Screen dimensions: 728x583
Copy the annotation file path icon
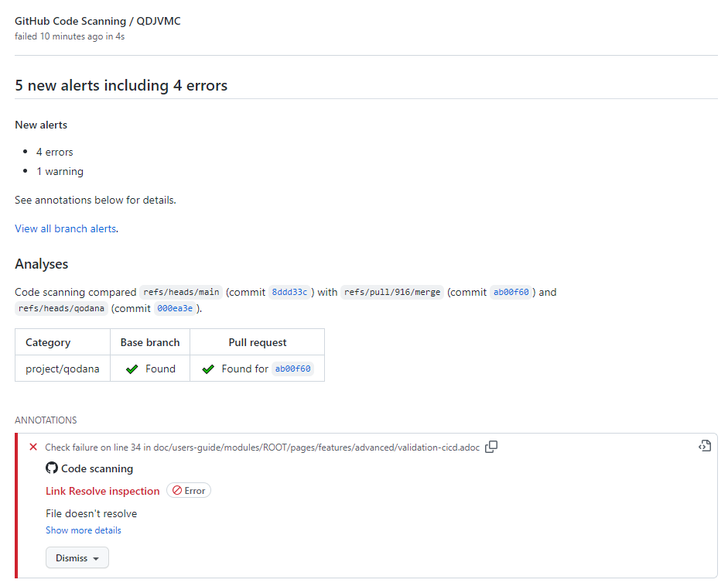pyautogui.click(x=491, y=447)
